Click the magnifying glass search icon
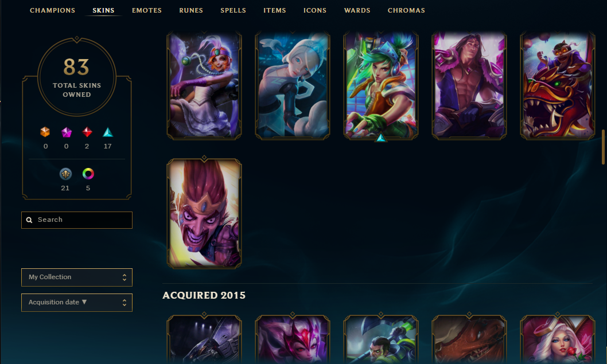The width and height of the screenshot is (607, 364). coord(29,220)
